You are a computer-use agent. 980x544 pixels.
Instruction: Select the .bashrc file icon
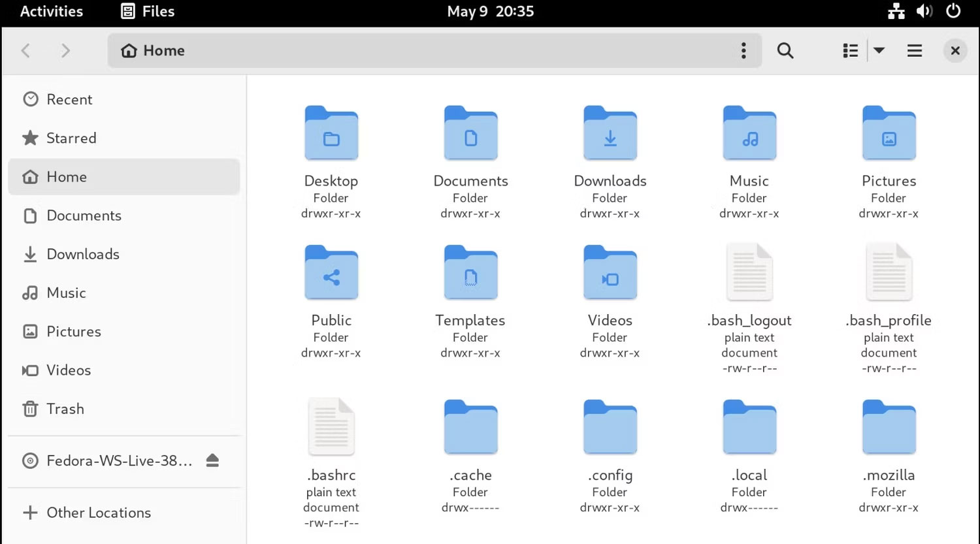(331, 427)
